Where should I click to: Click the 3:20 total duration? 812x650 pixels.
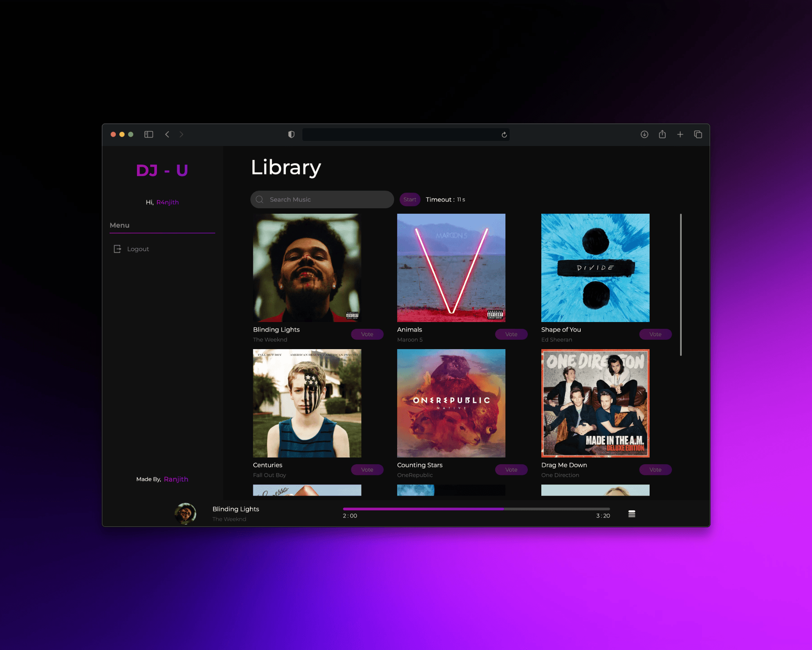point(603,516)
